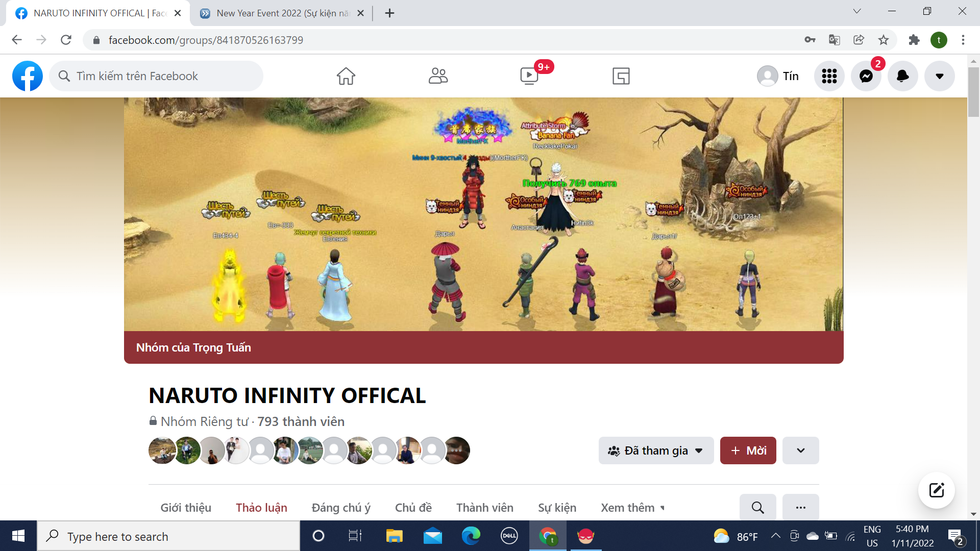Open the account dropdown arrow
The width and height of the screenshot is (980, 551).
click(x=940, y=76)
